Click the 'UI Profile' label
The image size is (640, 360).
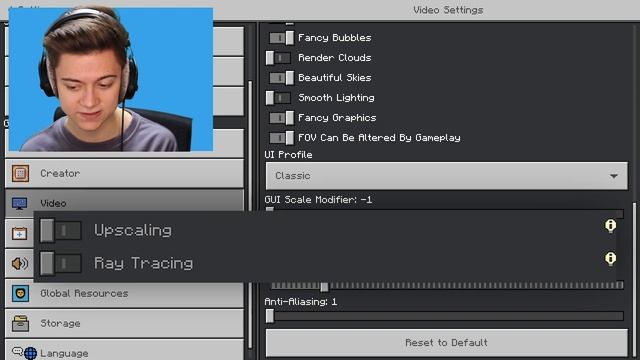click(x=288, y=155)
